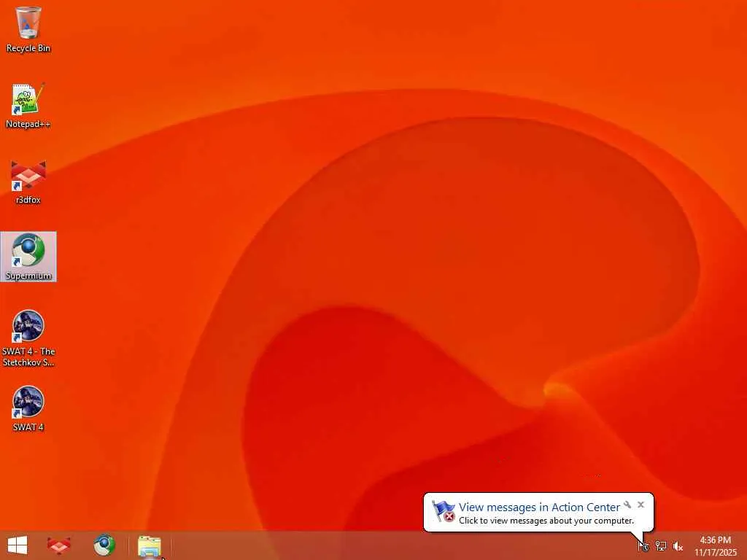This screenshot has height=560, width=747.
Task: Open the Windows Start button
Action: click(18, 545)
